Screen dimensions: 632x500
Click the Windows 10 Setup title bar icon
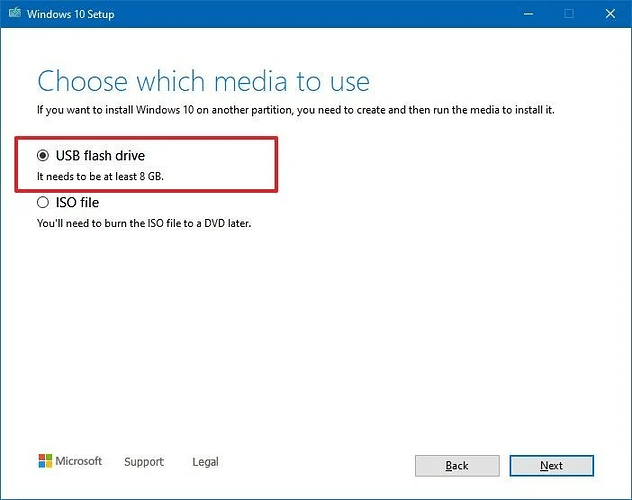point(15,13)
